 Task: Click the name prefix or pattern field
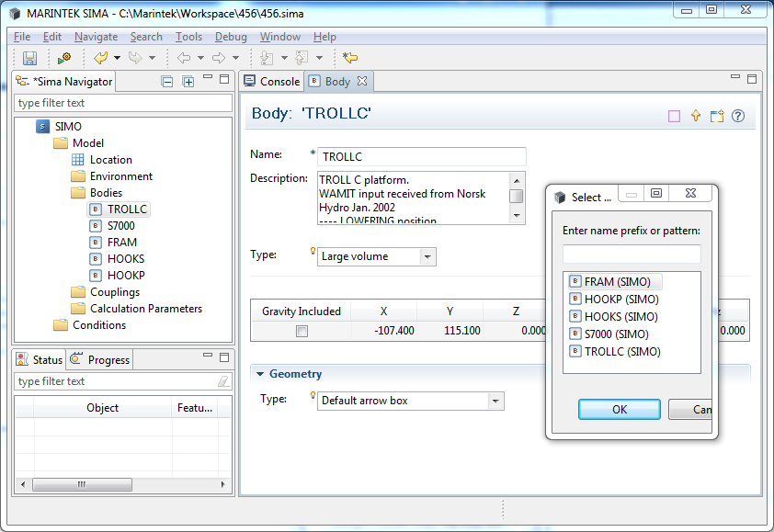pos(632,254)
